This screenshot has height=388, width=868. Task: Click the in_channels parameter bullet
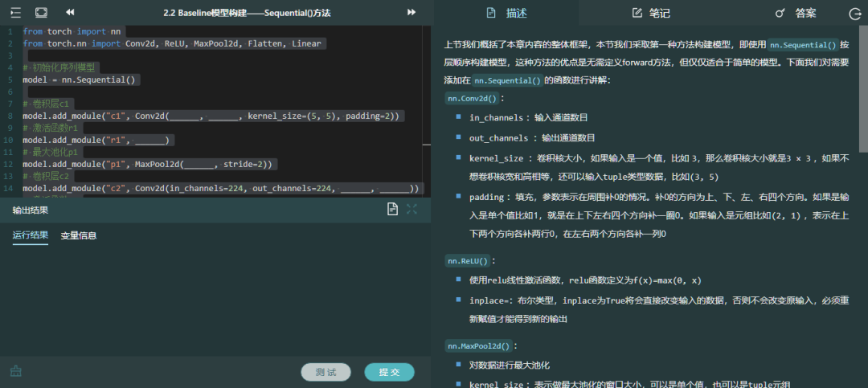point(528,118)
